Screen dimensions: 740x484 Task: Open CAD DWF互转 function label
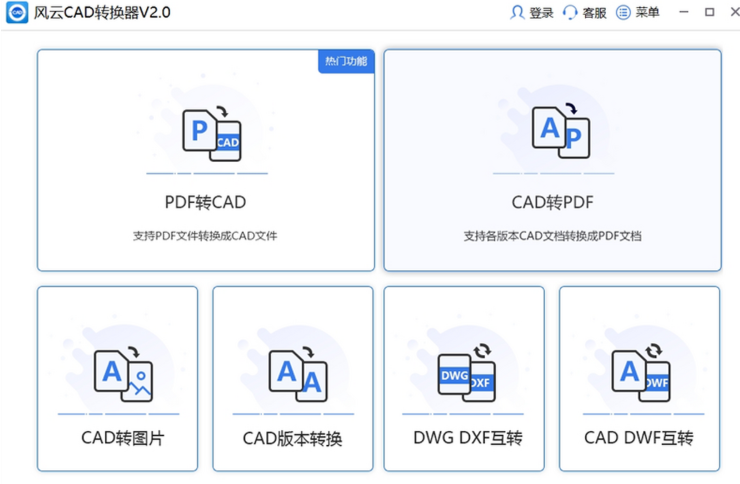click(x=639, y=438)
